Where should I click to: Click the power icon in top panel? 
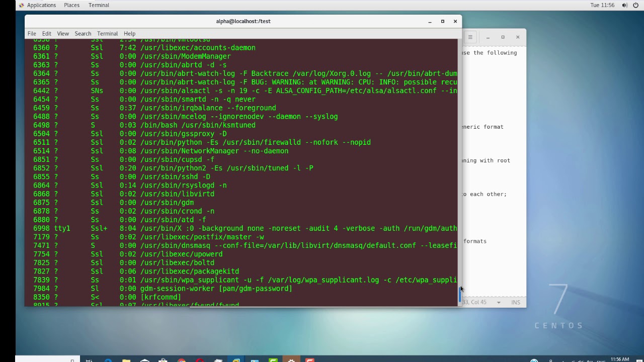tap(635, 5)
